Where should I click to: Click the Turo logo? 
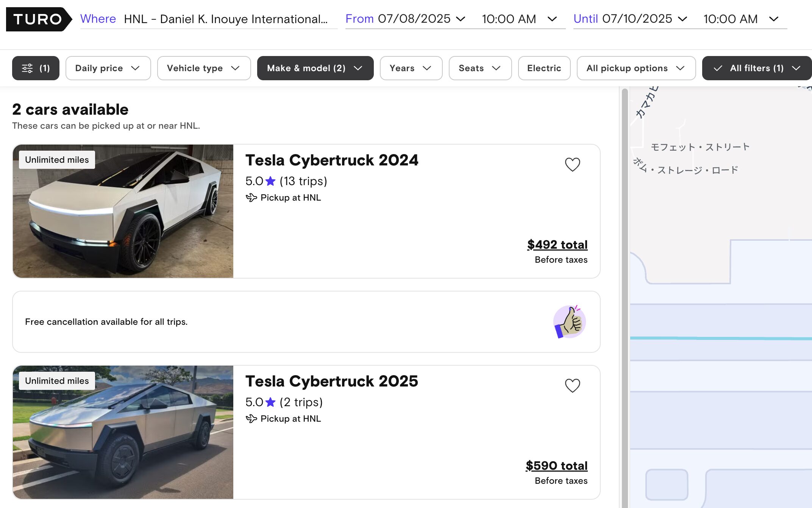point(38,19)
